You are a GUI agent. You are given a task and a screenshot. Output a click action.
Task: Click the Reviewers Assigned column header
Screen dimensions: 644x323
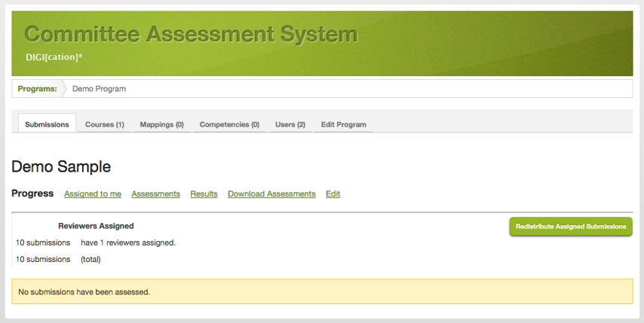[x=96, y=226]
